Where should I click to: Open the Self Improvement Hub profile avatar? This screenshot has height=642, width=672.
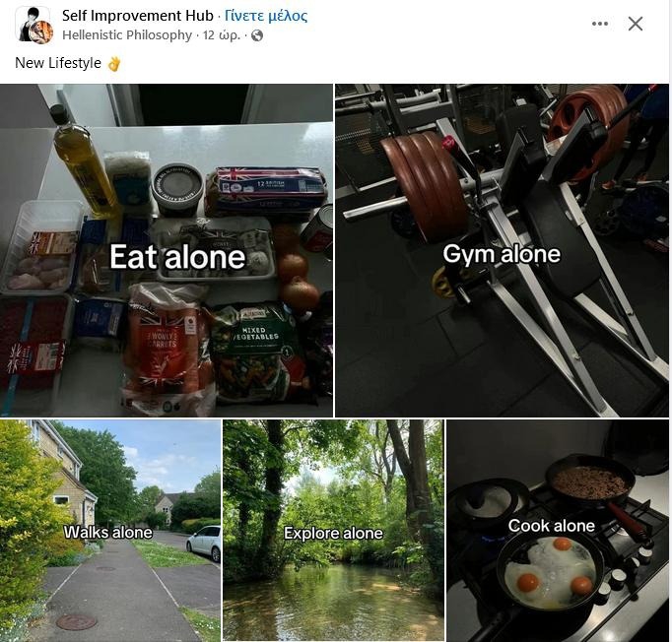(x=29, y=25)
